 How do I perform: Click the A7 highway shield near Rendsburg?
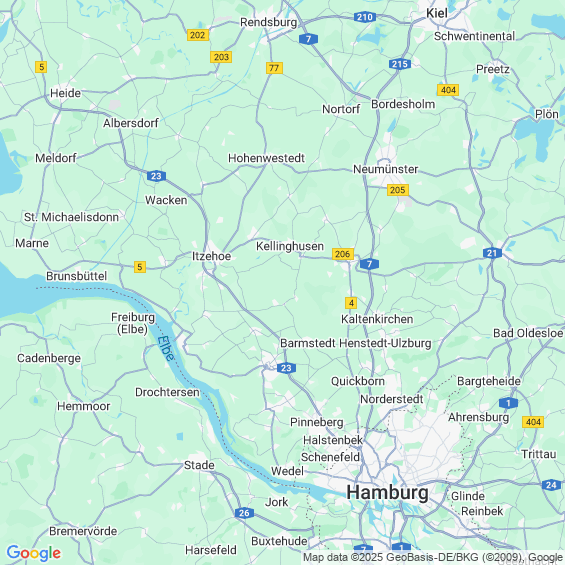pyautogui.click(x=308, y=39)
